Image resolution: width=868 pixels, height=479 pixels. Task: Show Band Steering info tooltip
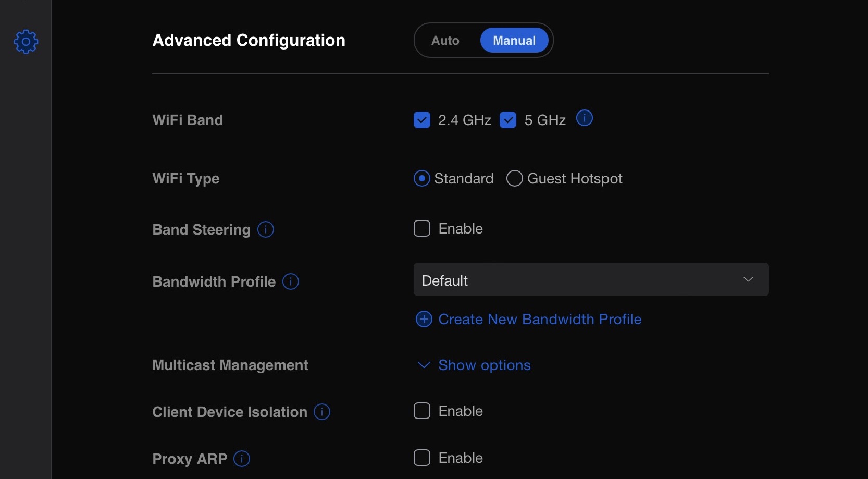click(266, 229)
